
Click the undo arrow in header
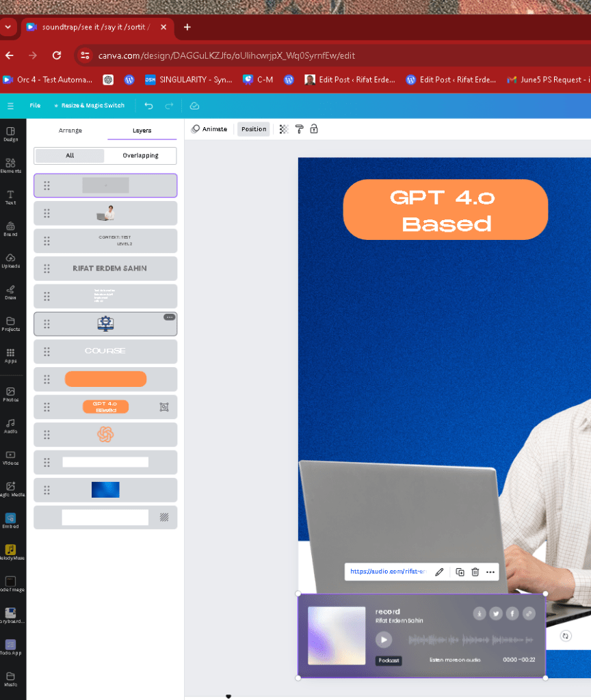coord(148,106)
